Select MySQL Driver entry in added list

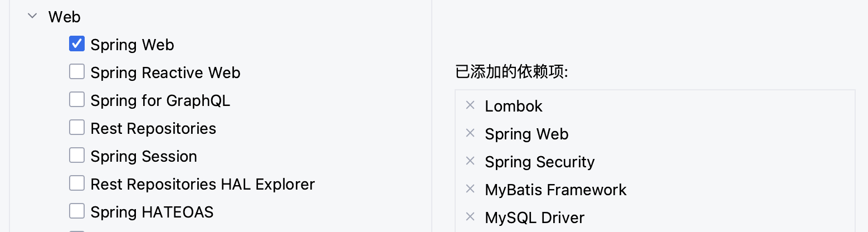coord(534,217)
